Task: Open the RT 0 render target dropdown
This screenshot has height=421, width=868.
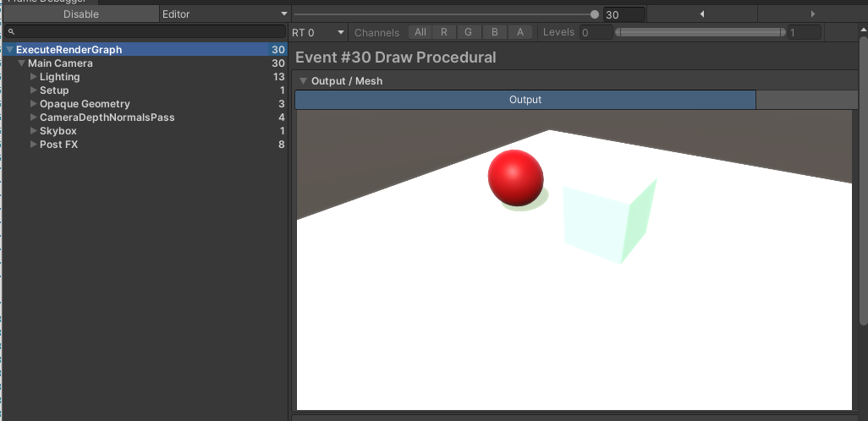Action: click(x=318, y=33)
